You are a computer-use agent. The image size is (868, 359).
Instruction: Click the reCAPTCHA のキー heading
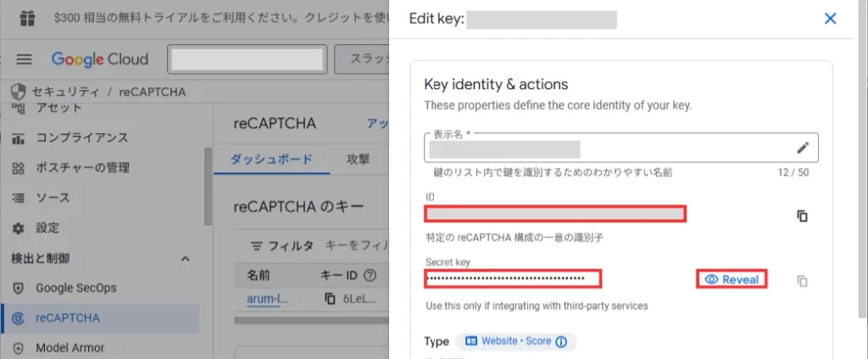point(299,206)
